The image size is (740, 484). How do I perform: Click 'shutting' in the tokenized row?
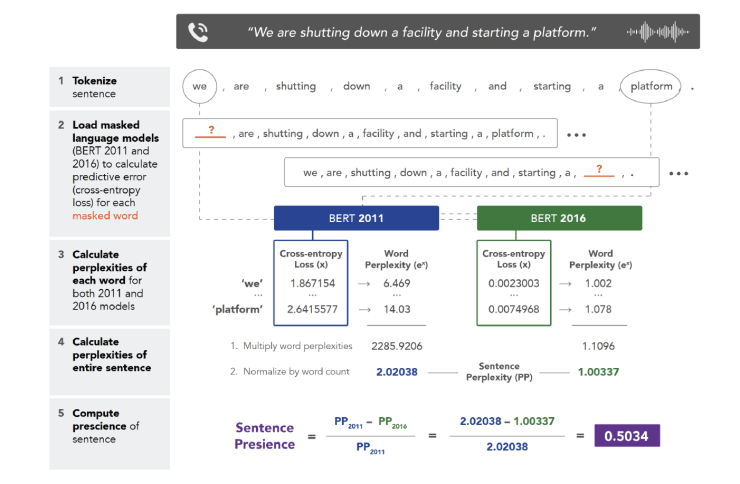tap(296, 86)
